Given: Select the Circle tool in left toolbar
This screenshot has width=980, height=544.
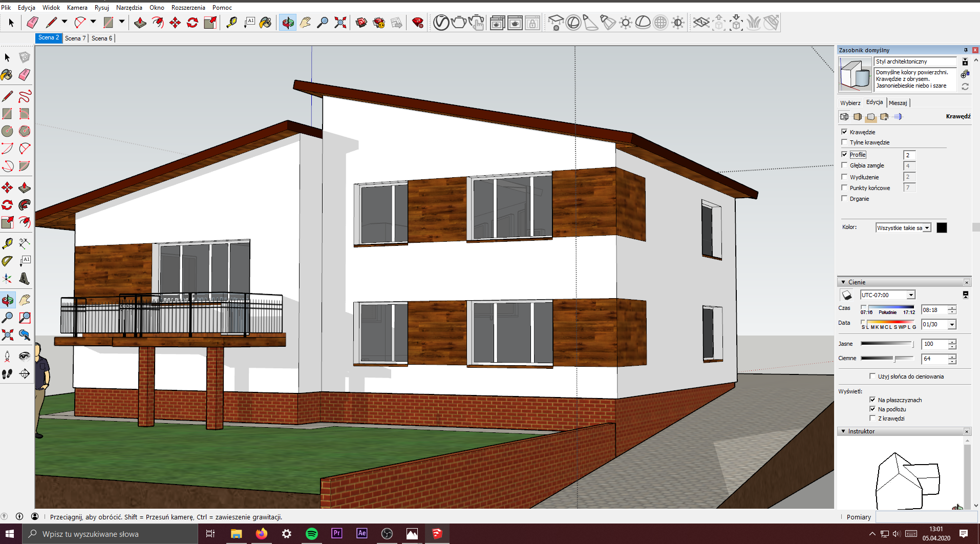Looking at the screenshot, I should pyautogui.click(x=7, y=131).
